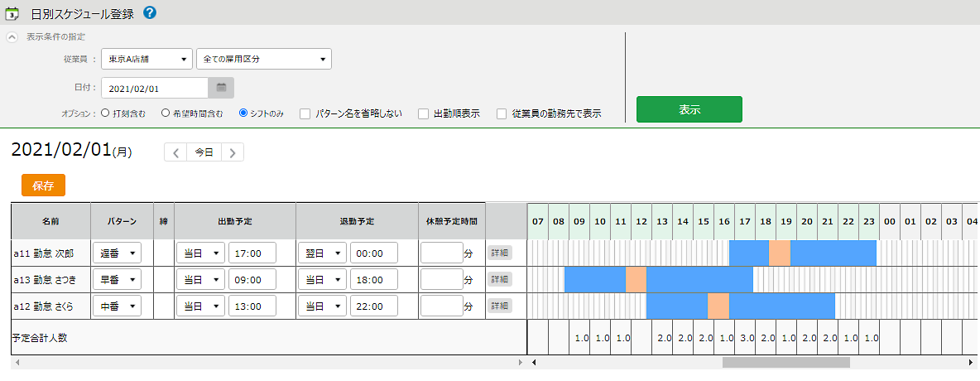The image size is (980, 381).
Task: Click start time field 13:00
Action: pyautogui.click(x=252, y=306)
